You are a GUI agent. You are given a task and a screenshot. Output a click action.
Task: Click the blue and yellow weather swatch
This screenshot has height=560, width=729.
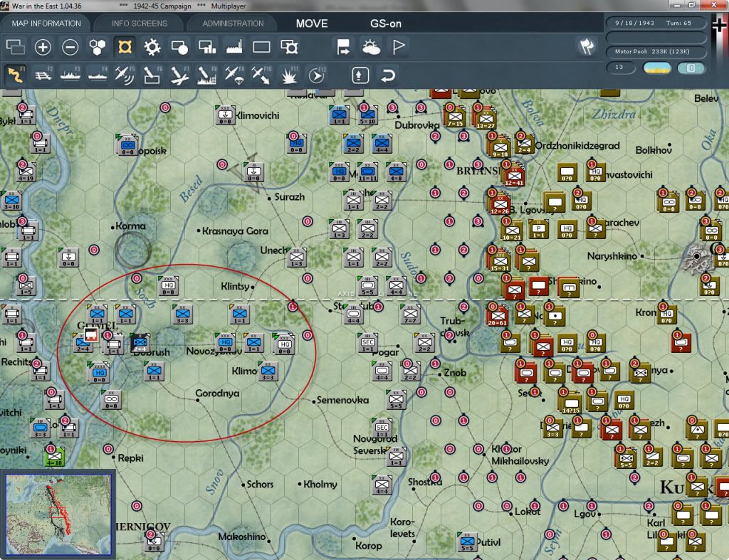(x=657, y=68)
